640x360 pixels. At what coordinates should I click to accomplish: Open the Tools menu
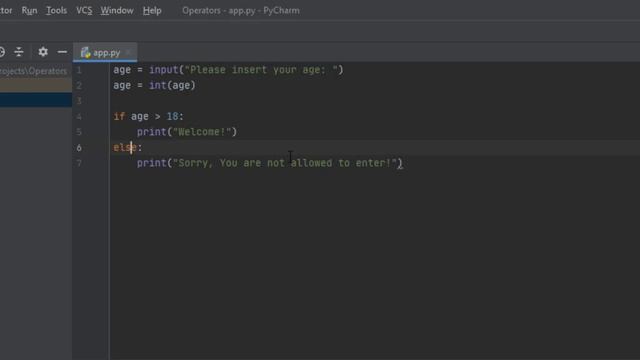pos(56,11)
